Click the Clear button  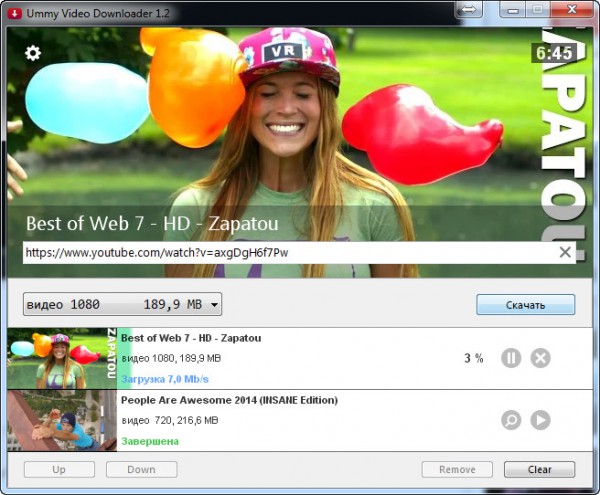point(540,469)
